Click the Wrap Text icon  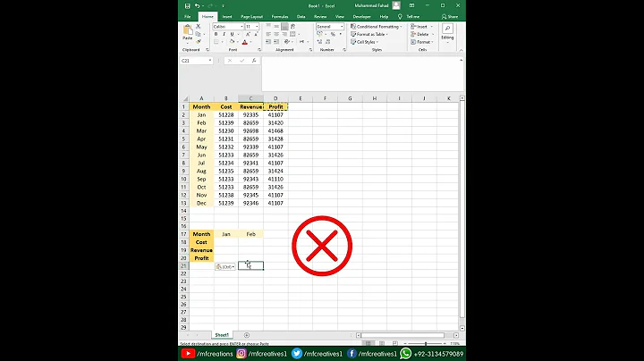[x=292, y=26]
